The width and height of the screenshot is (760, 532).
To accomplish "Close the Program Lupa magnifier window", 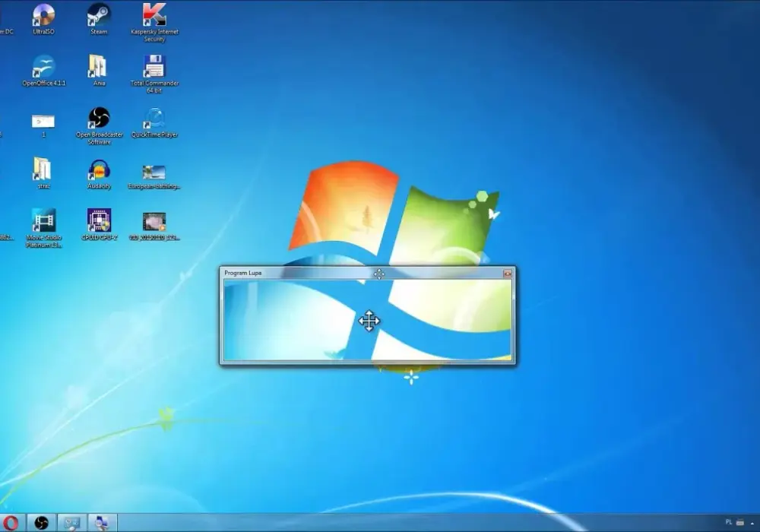I will tap(507, 274).
